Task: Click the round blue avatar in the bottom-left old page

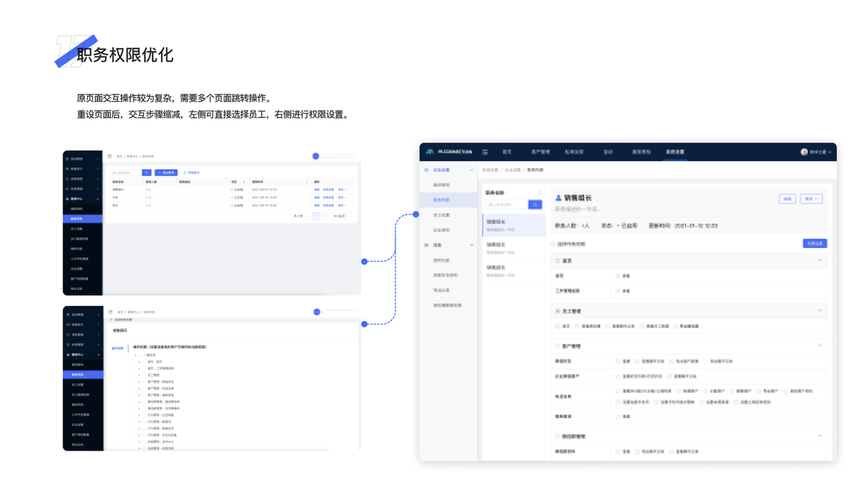Action: coord(316,312)
